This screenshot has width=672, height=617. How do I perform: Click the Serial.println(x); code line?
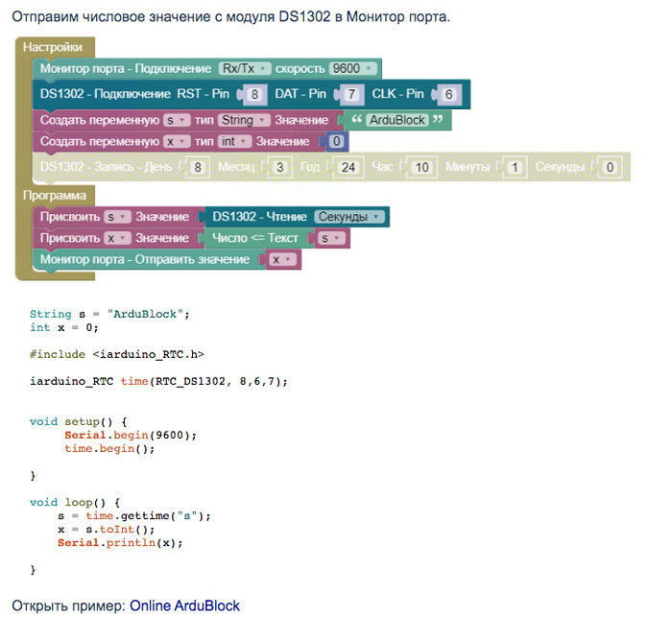120,543
